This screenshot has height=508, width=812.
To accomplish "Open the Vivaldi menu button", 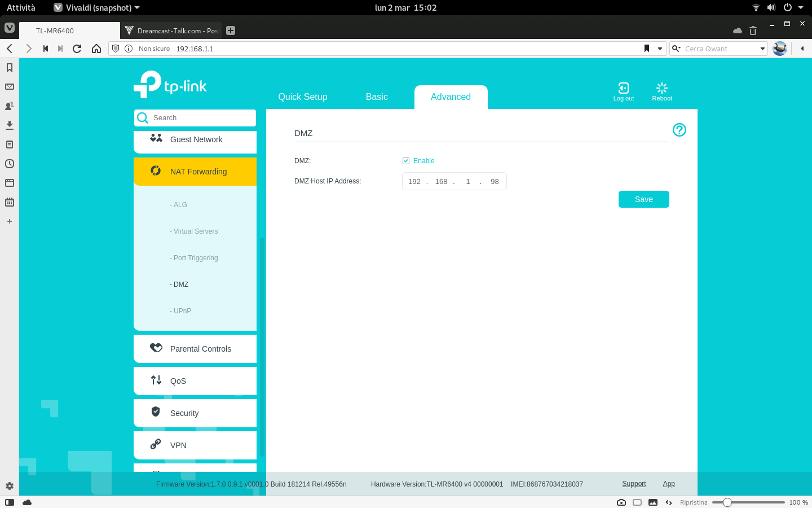I will click(10, 28).
